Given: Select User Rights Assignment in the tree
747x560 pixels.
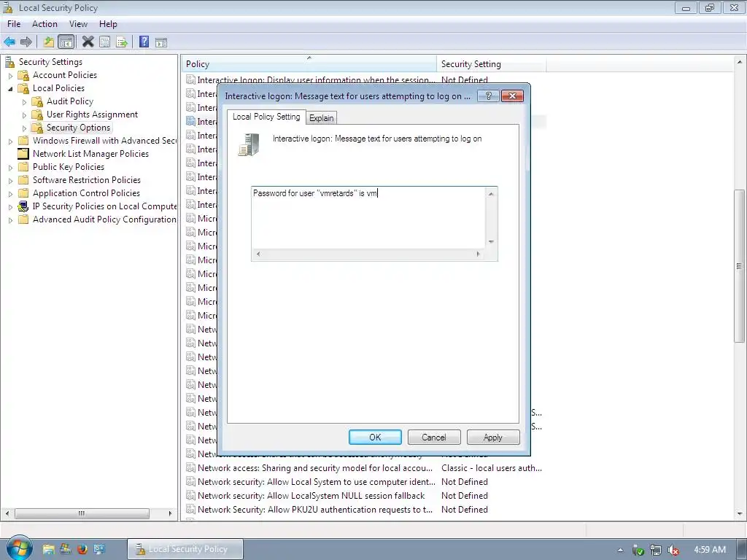Looking at the screenshot, I should 92,114.
